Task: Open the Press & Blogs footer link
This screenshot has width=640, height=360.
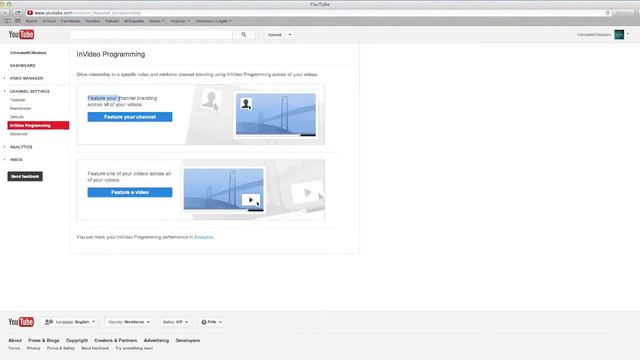Action: (44, 340)
